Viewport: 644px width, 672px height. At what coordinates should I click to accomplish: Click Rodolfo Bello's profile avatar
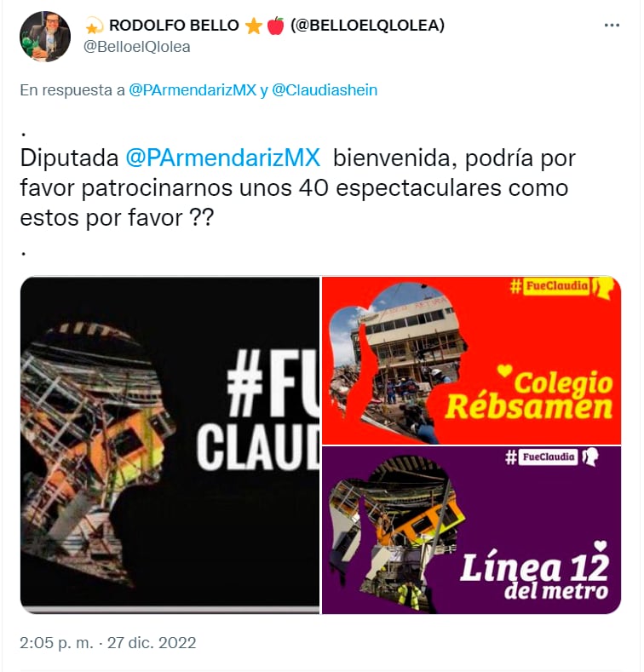coord(45,37)
